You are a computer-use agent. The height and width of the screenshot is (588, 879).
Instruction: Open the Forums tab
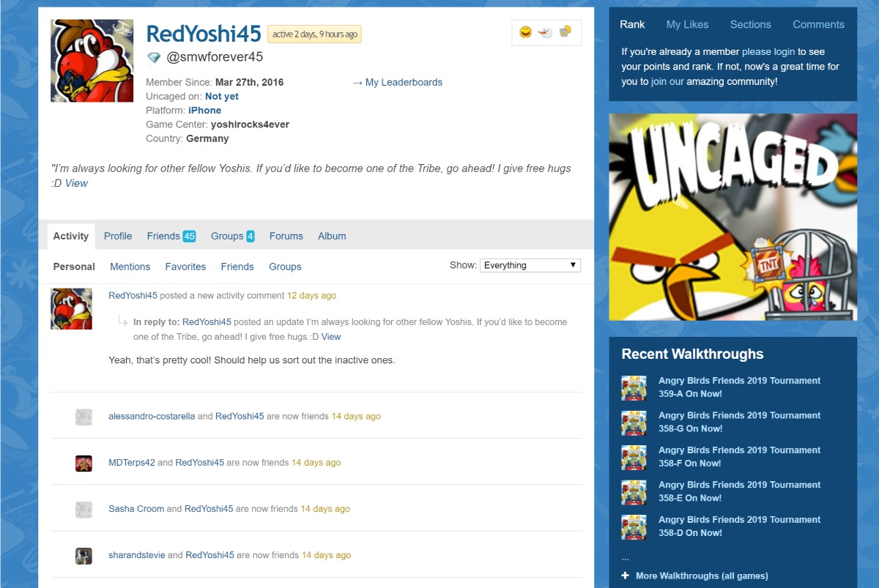point(286,236)
